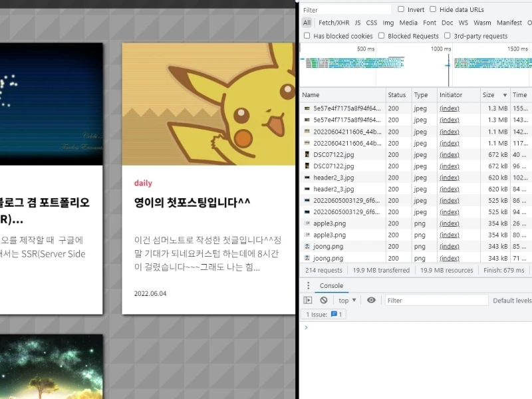Select the All request type filter
This screenshot has width=532, height=399.
pyautogui.click(x=307, y=23)
